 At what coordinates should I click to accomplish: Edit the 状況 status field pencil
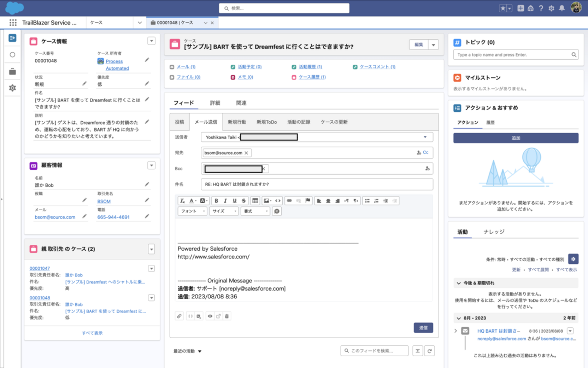84,83
